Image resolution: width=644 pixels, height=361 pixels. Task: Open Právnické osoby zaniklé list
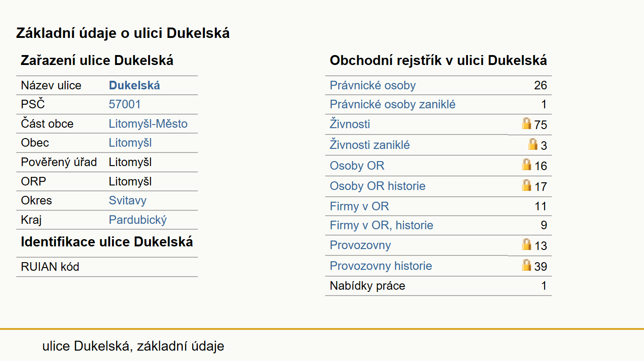tap(392, 105)
